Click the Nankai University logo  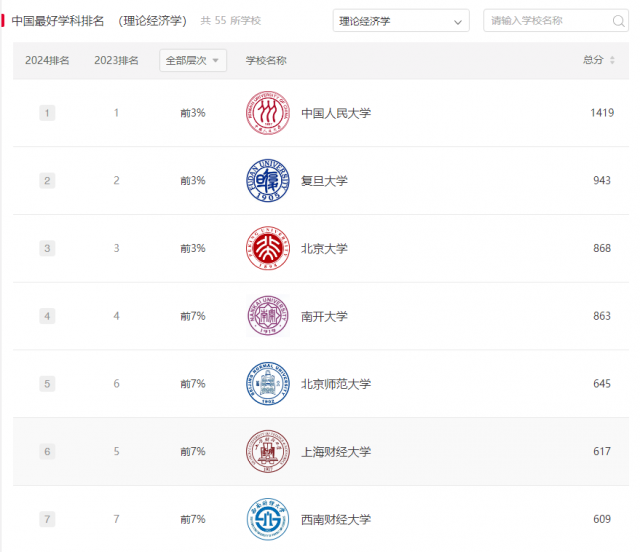click(267, 316)
